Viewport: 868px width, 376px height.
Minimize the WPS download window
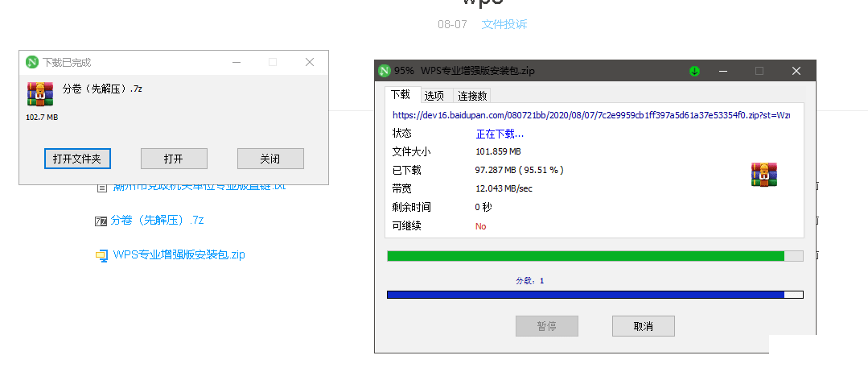click(x=723, y=71)
